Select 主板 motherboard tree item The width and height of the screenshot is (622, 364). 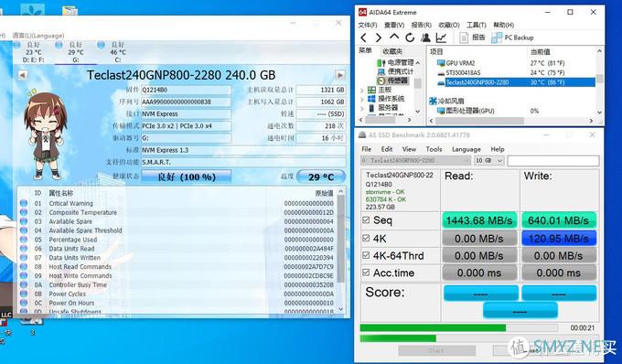pos(381,90)
